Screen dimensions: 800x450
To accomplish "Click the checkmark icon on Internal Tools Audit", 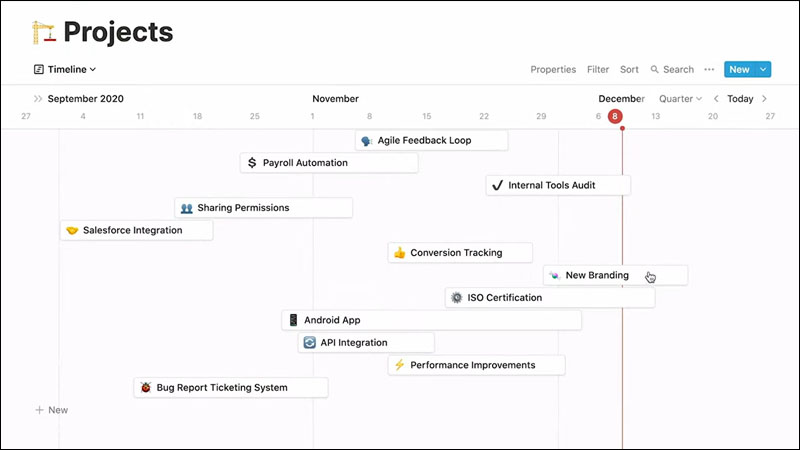I will pyautogui.click(x=496, y=185).
